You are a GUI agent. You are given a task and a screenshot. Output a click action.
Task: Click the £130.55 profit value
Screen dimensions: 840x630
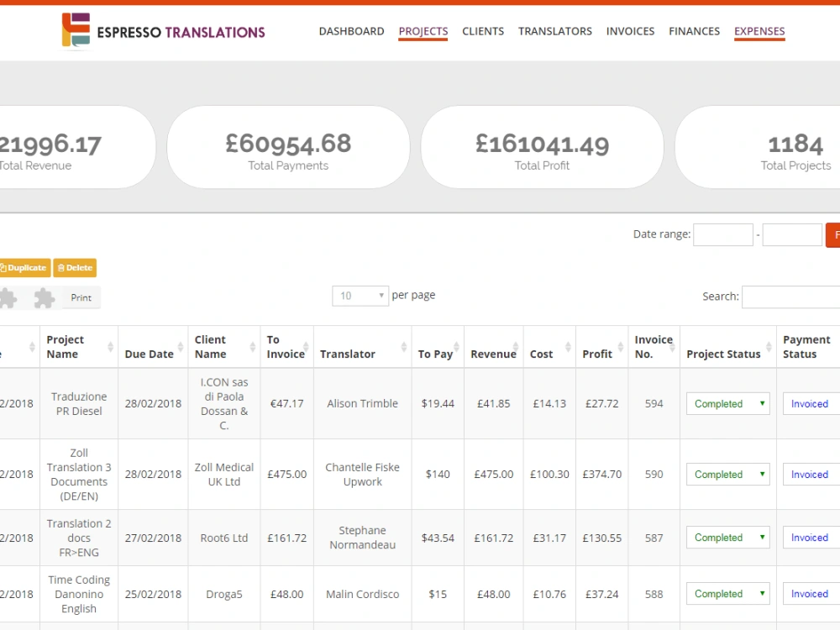pyautogui.click(x=601, y=538)
